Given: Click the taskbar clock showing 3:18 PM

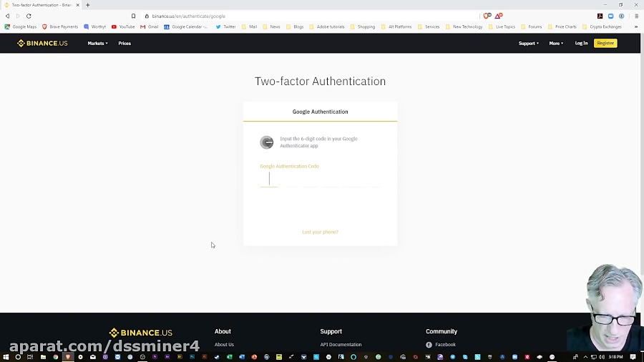Looking at the screenshot, I should click(x=615, y=357).
